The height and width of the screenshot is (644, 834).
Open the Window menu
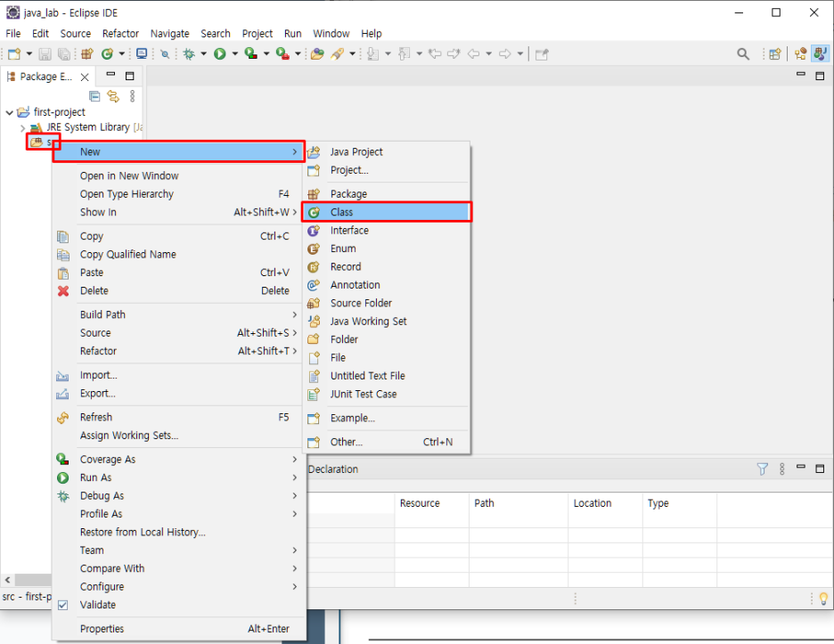coord(331,34)
